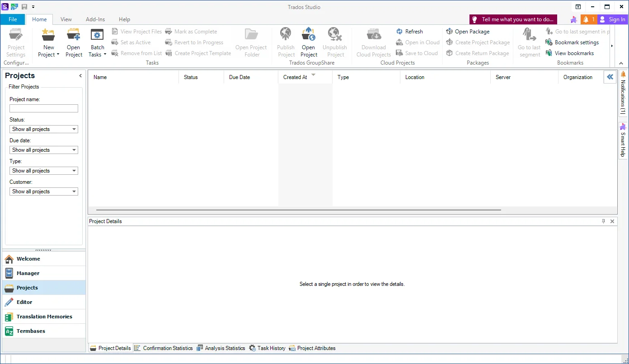This screenshot has height=364, width=629.
Task: Open the Batch Tasks gear icon
Action: click(97, 35)
